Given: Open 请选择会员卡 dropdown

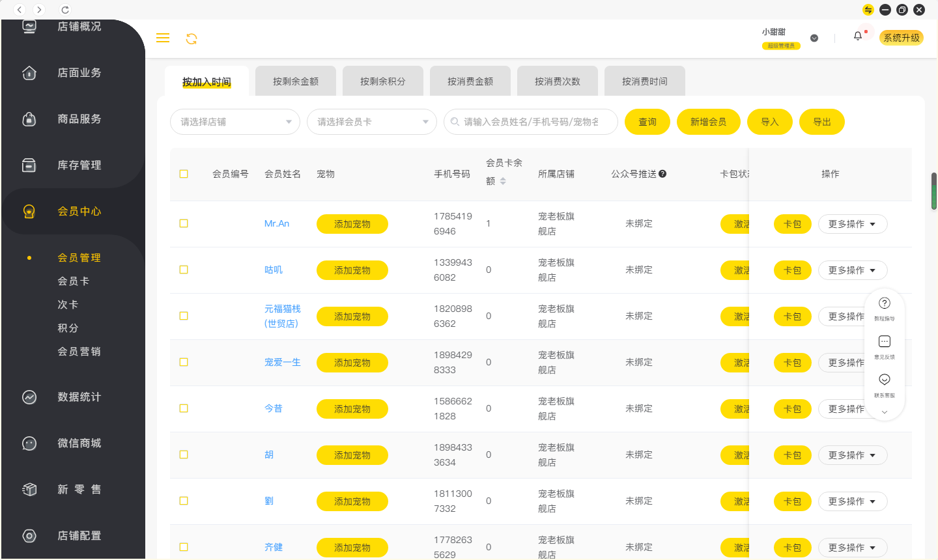Looking at the screenshot, I should [x=372, y=122].
